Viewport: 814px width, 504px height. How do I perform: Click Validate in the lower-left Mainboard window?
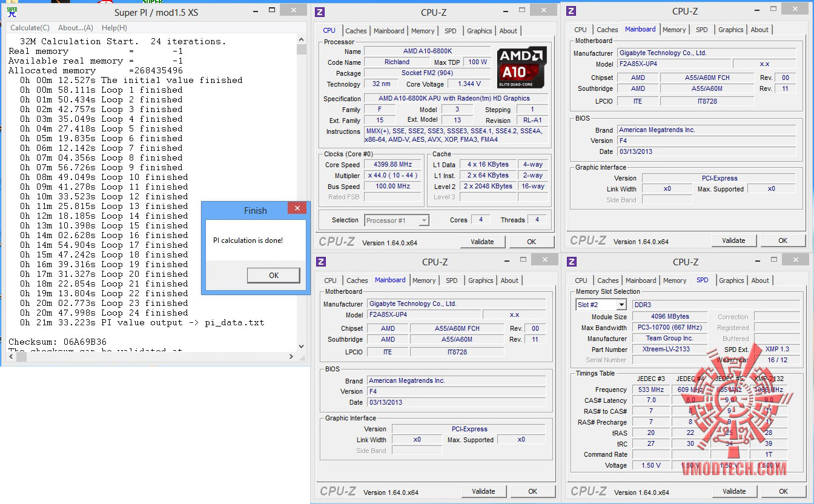(x=483, y=491)
